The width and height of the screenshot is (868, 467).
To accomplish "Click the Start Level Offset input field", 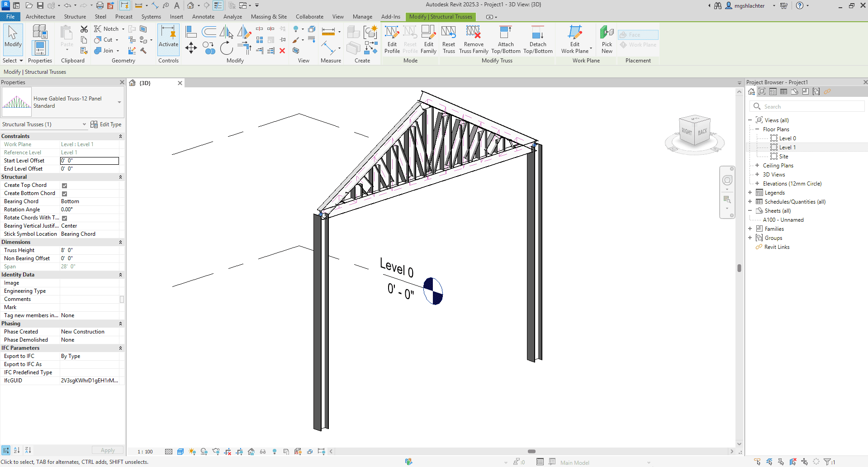I will coord(90,161).
